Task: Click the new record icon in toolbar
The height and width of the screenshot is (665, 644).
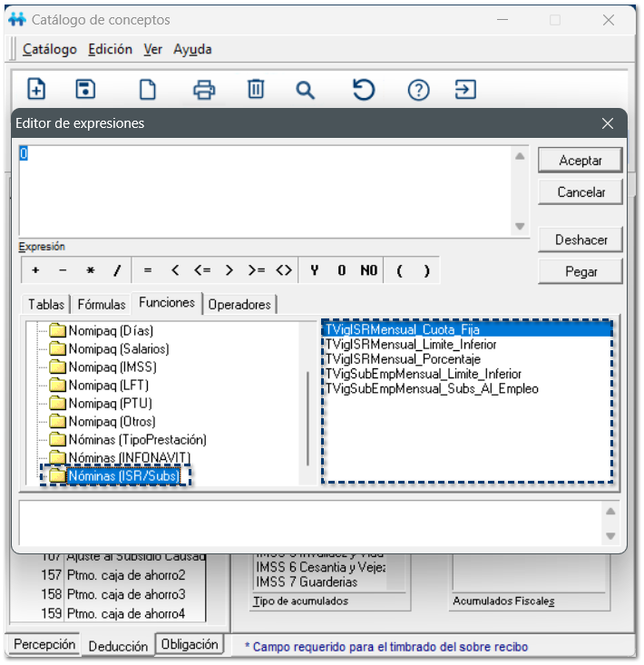Action: click(36, 89)
